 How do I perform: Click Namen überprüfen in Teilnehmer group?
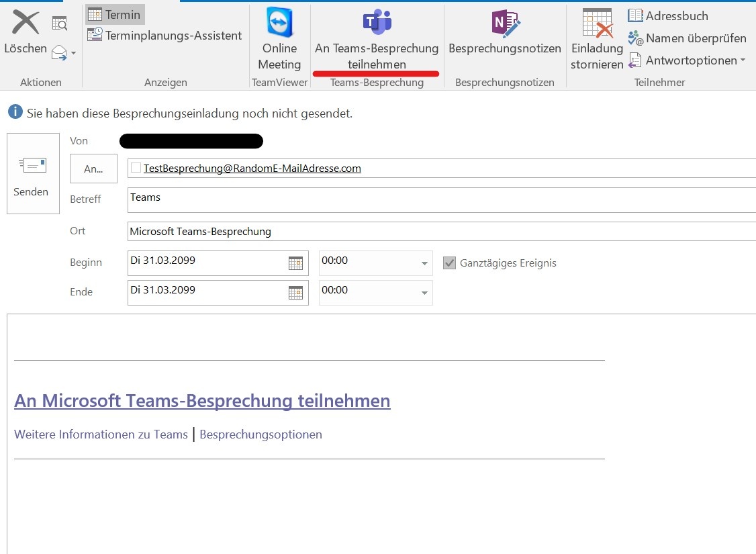point(686,38)
